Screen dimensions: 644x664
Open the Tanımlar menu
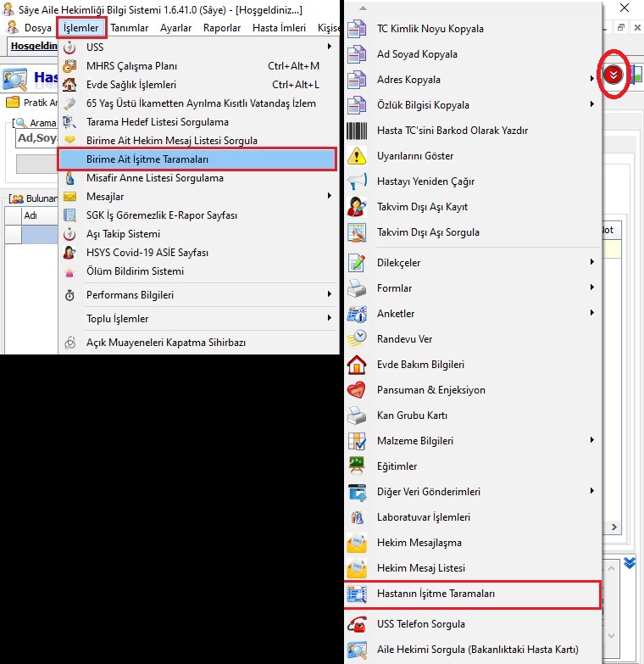coord(130,28)
